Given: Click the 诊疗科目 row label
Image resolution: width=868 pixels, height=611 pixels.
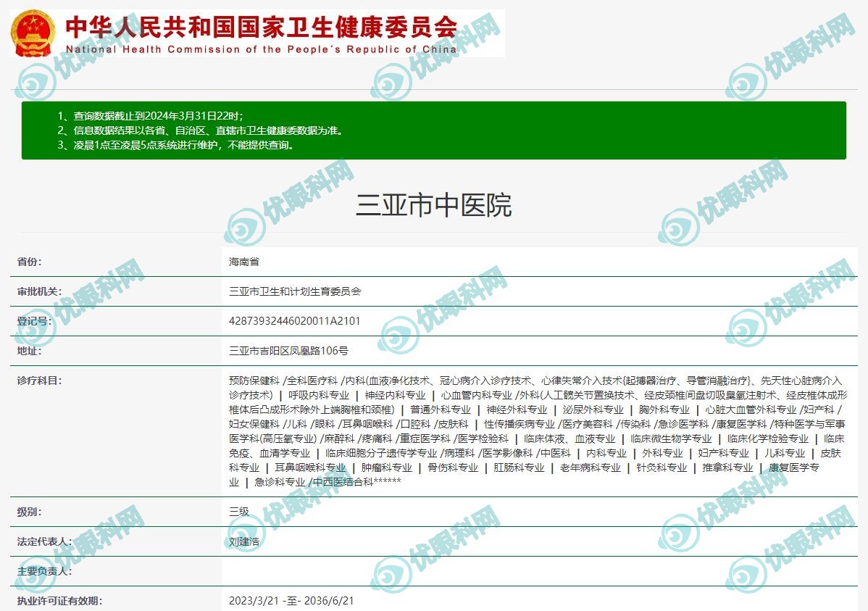Looking at the screenshot, I should [40, 381].
